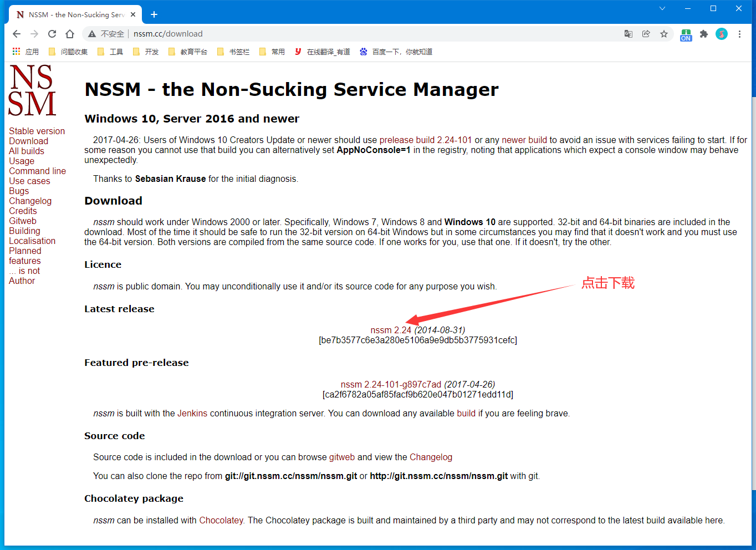Click the NSSM logo image

click(32, 89)
